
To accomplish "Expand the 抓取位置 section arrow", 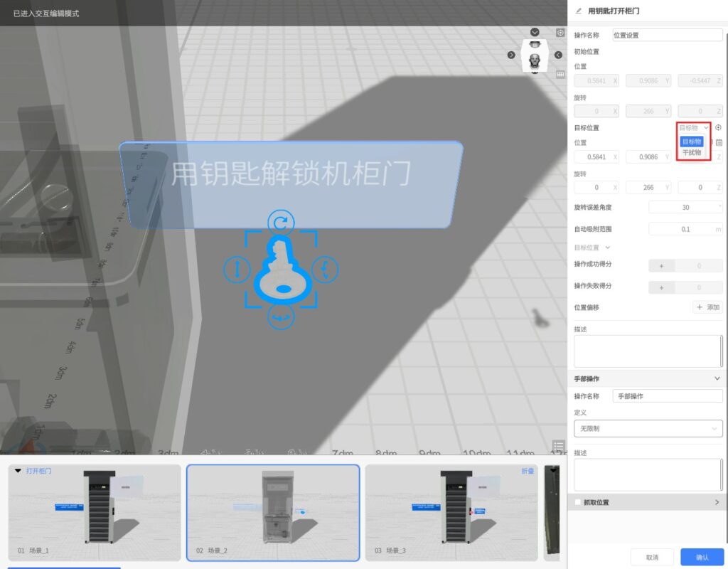I will [x=717, y=502].
